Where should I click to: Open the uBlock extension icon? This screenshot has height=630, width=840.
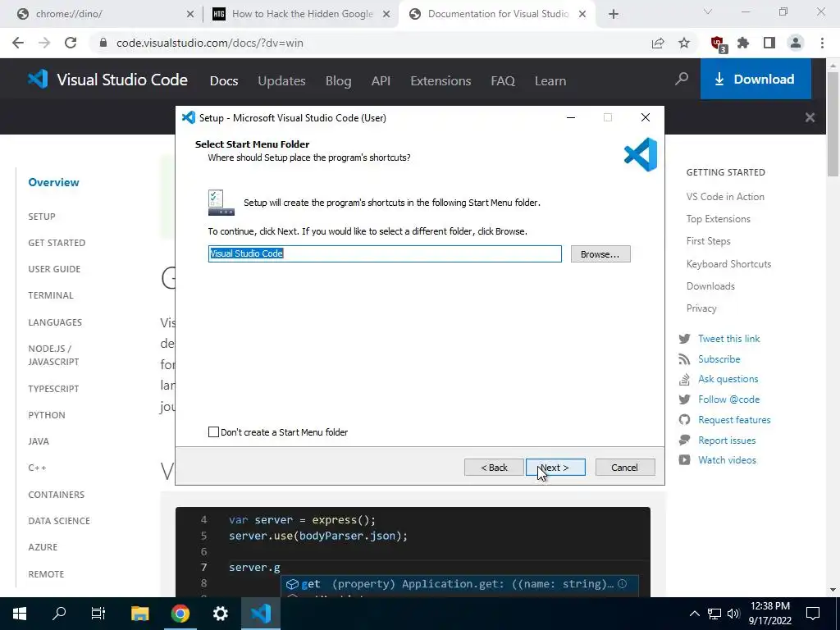(x=717, y=43)
